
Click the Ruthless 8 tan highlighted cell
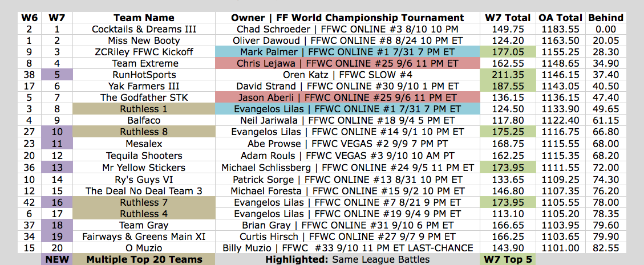click(x=144, y=132)
